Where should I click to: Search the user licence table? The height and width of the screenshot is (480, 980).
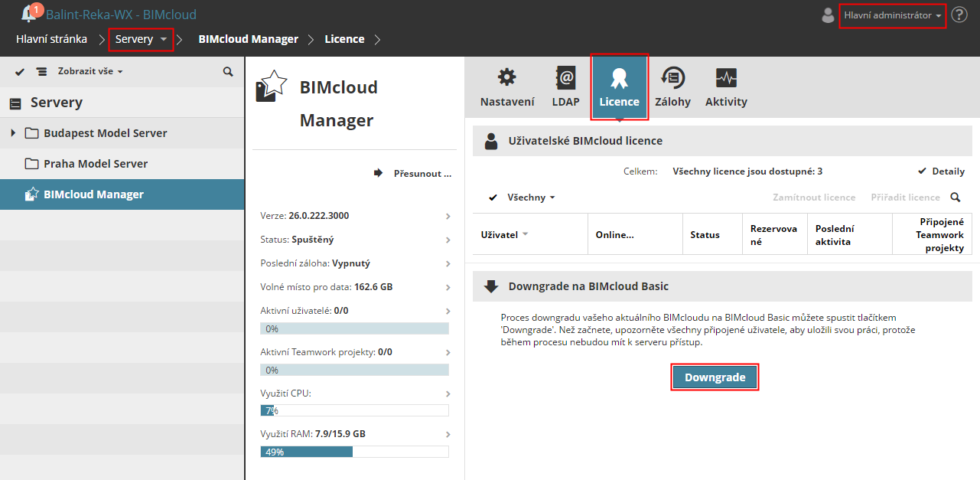[956, 198]
